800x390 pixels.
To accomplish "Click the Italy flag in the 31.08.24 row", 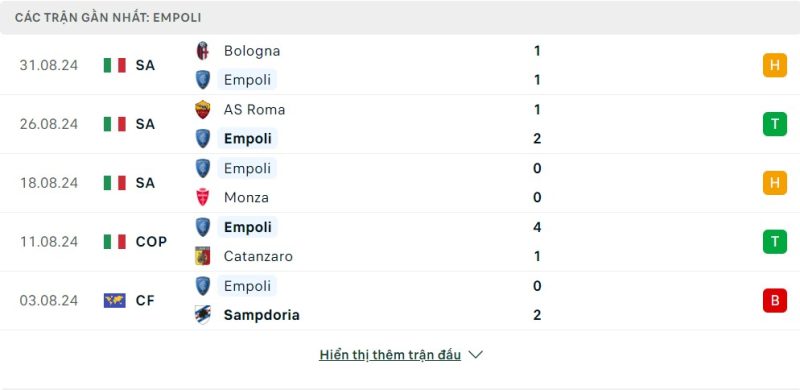I will coord(115,65).
